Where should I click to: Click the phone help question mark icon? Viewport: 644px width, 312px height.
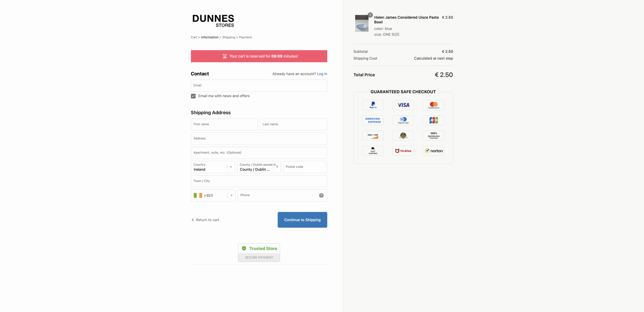[x=321, y=195]
